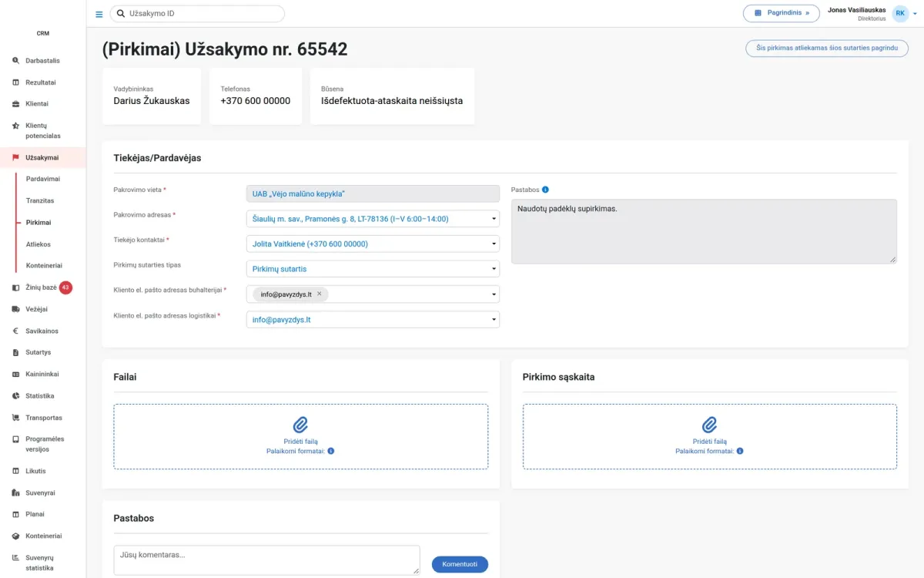
Task: Click the Vežėjai truck icon
Action: point(16,309)
